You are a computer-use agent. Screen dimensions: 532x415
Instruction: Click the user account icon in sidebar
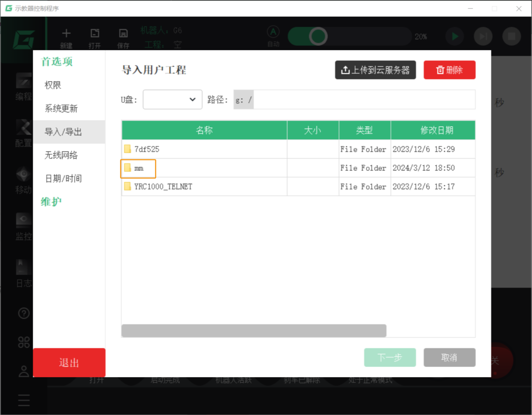click(24, 371)
